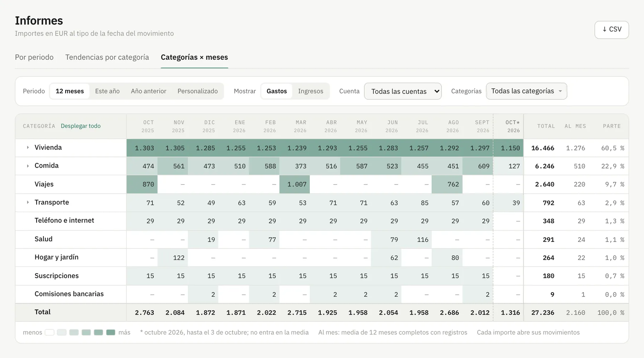
Task: Click the Teléfono e internet row label
Action: pos(64,221)
